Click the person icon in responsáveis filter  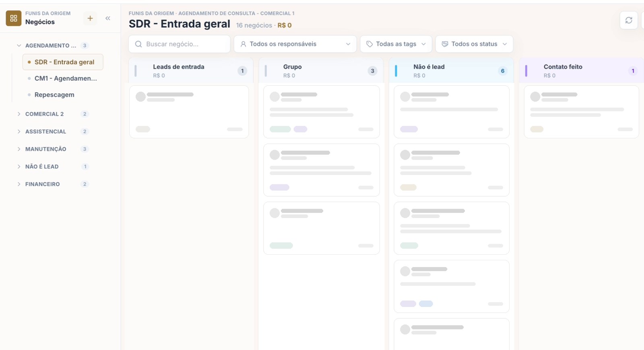(x=244, y=44)
